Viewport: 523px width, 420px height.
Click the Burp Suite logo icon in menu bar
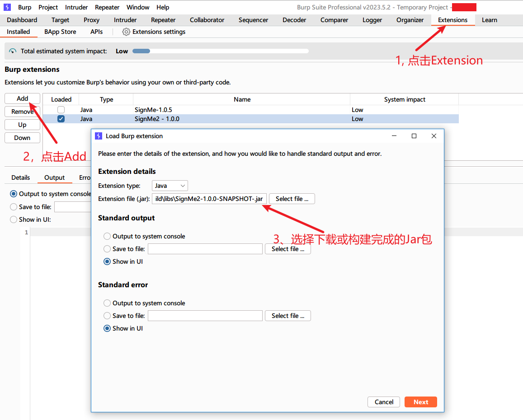tap(7, 7)
